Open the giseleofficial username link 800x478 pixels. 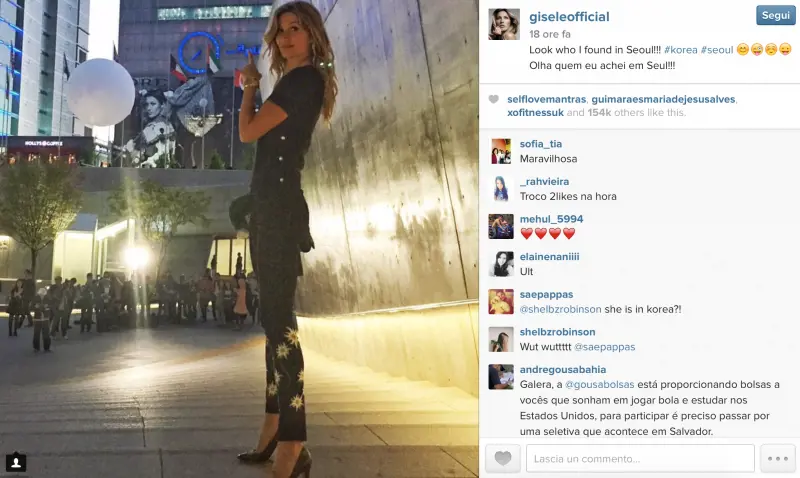point(569,17)
